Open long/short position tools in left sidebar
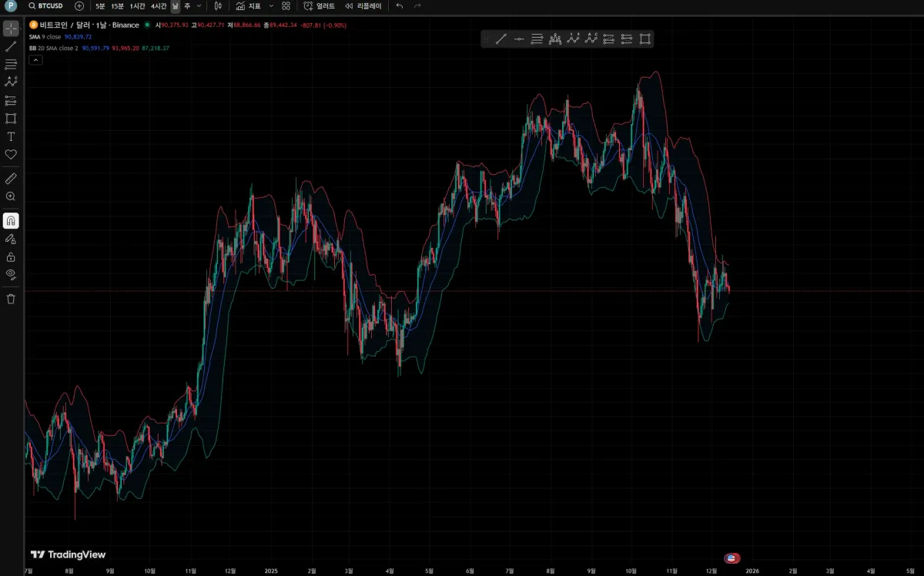Image resolution: width=924 pixels, height=576 pixels. [x=11, y=100]
